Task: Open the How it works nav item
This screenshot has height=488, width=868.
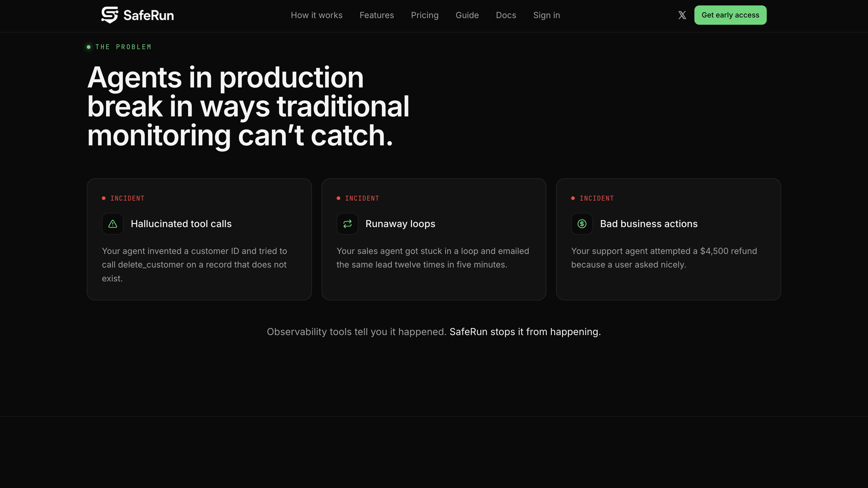Action: (x=316, y=15)
